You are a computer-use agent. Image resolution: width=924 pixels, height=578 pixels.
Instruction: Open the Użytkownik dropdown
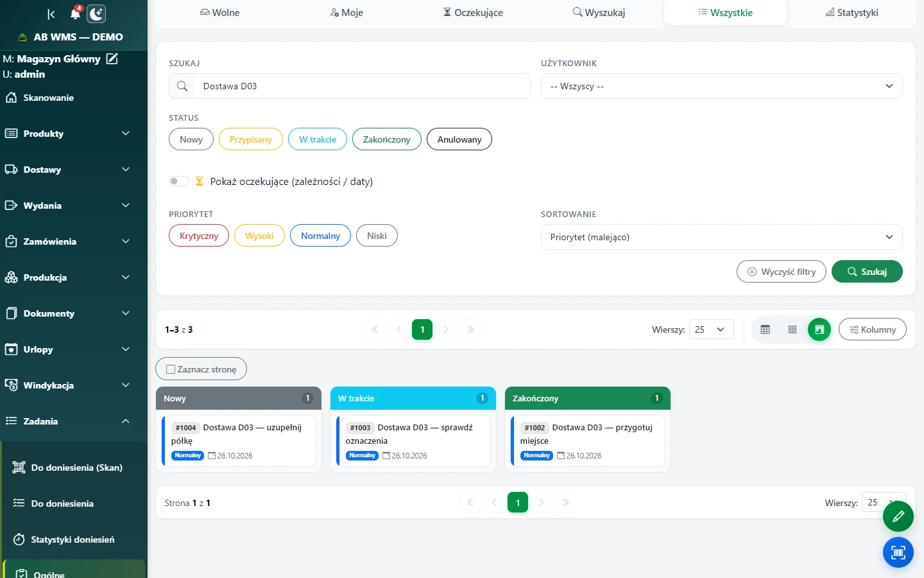point(722,86)
